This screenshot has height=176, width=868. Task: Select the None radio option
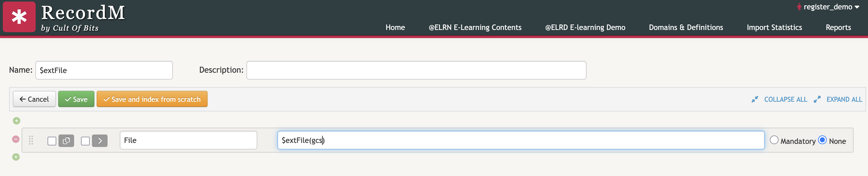point(822,140)
